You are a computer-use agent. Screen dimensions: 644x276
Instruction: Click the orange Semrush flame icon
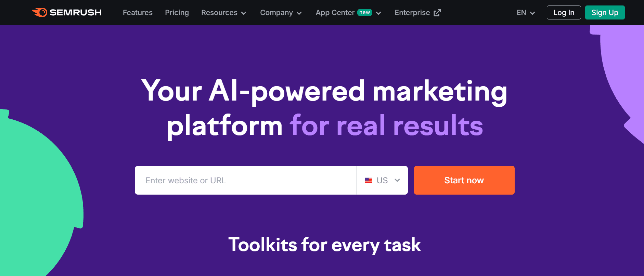(40, 12)
